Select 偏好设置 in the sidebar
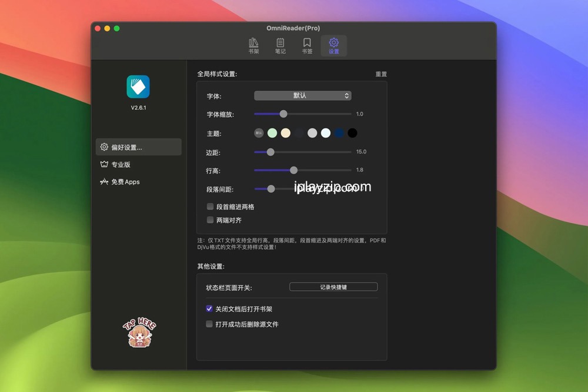The height and width of the screenshot is (392, 588). 138,147
